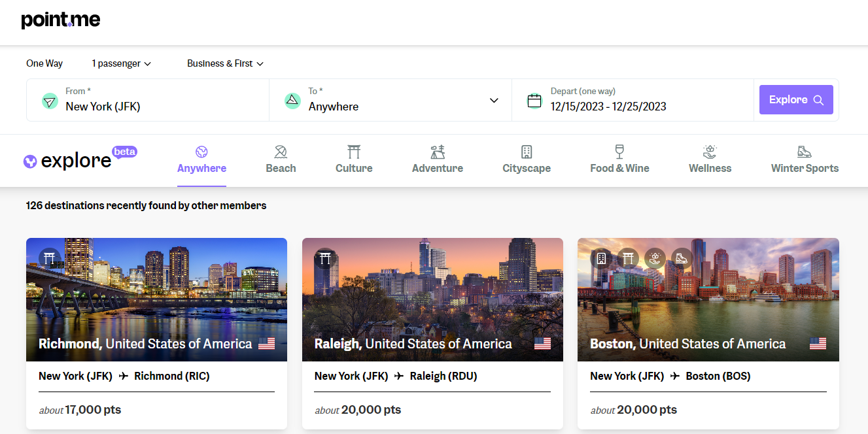
Task: Open the point.me logo home link
Action: [61, 20]
